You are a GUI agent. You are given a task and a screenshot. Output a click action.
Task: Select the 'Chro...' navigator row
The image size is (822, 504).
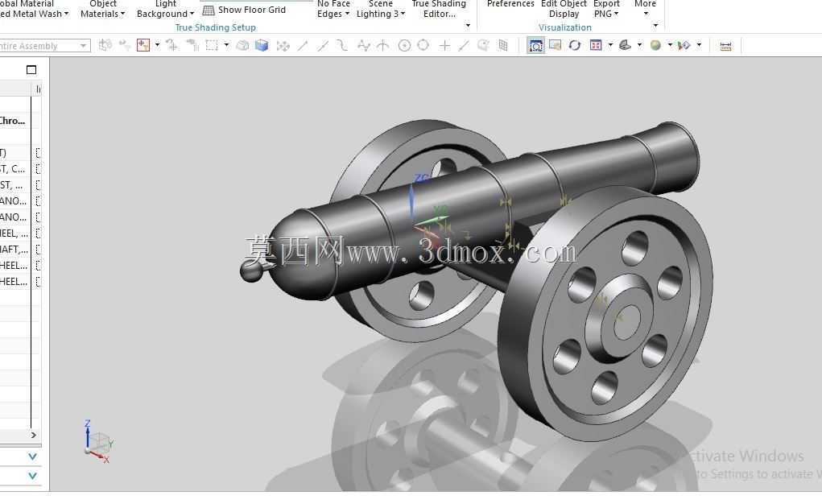tap(15, 121)
